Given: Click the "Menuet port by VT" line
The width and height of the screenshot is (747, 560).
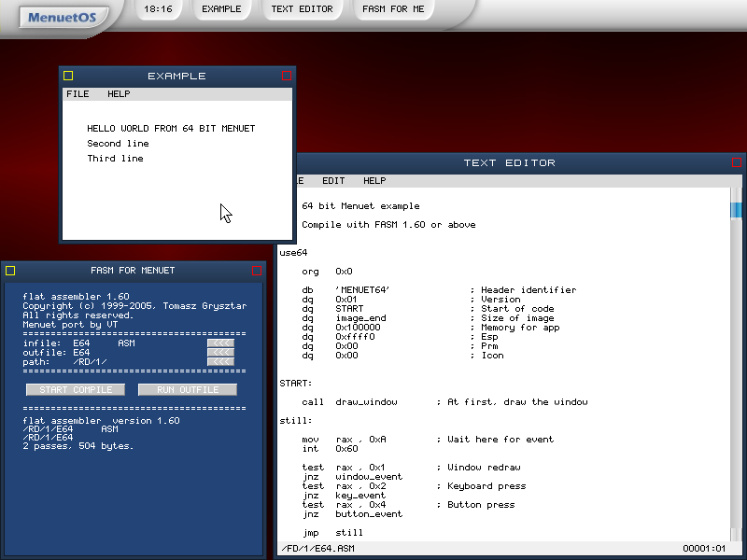Looking at the screenshot, I should click(70, 325).
